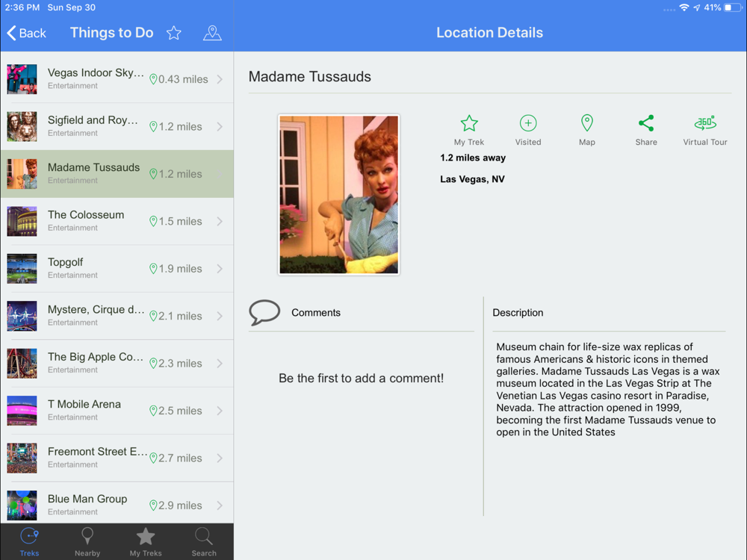Open Vegas Indoor Sky... list entry
Viewport: 747px width, 560px height.
117,79
